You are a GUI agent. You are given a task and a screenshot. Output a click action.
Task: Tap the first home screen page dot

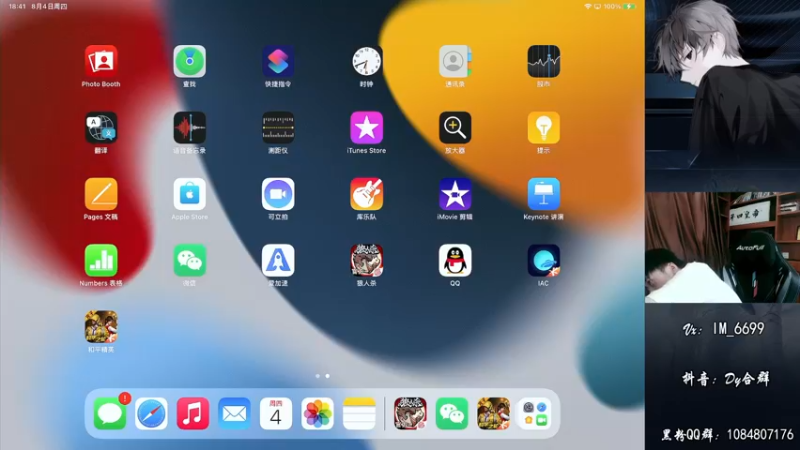point(318,376)
